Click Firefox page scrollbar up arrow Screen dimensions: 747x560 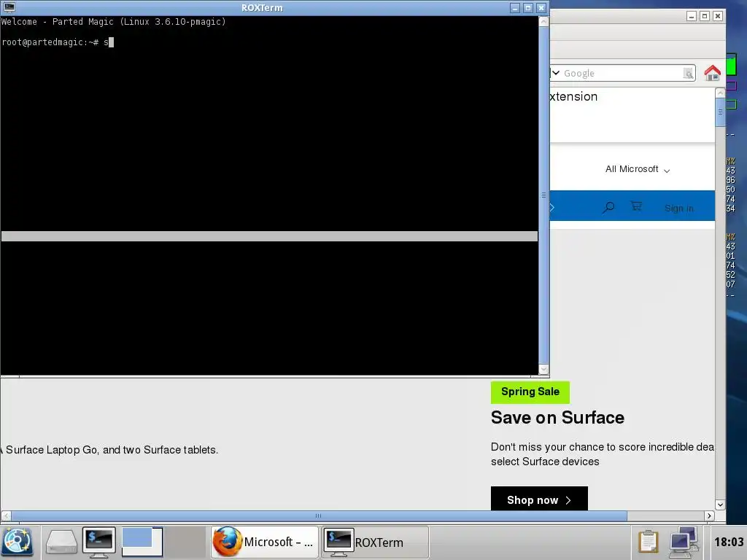pyautogui.click(x=720, y=93)
